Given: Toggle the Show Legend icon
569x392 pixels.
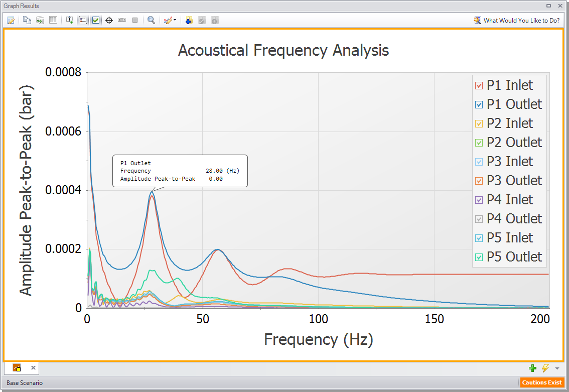Looking at the screenshot, I should tap(82, 20).
